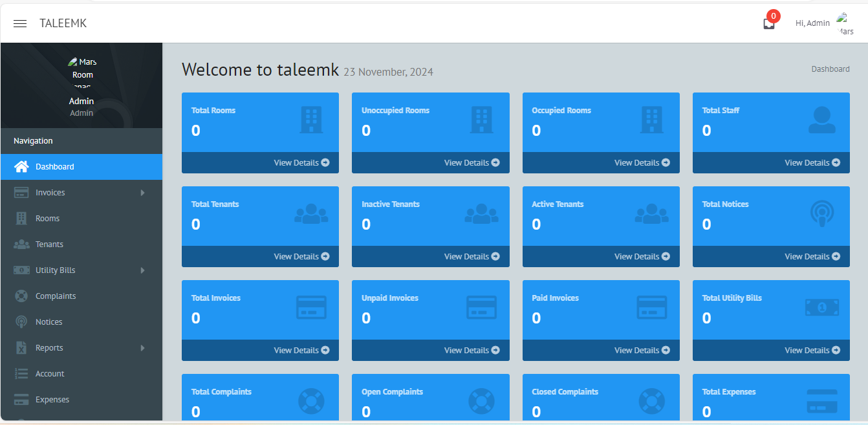
Task: Click the lifebuoy icon on Open Complaints card
Action: pyautogui.click(x=481, y=401)
